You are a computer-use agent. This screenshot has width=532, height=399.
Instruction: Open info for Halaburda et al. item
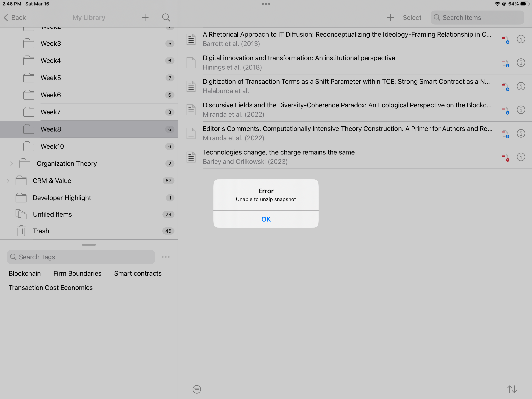click(x=521, y=86)
